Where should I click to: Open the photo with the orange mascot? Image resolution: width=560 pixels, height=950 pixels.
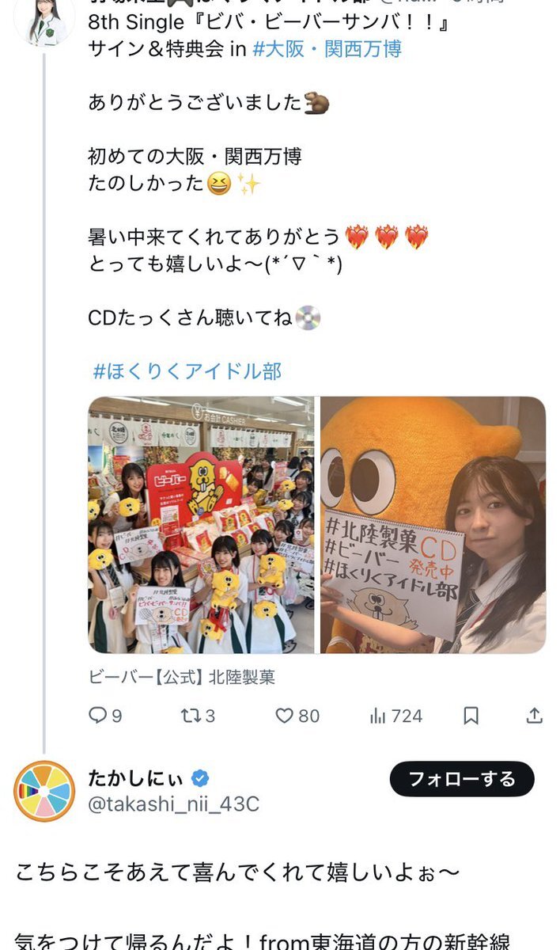tap(433, 525)
